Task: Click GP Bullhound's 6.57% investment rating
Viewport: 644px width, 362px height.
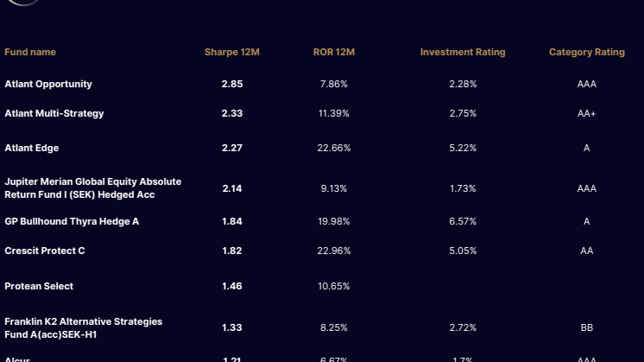Action: coord(463,222)
